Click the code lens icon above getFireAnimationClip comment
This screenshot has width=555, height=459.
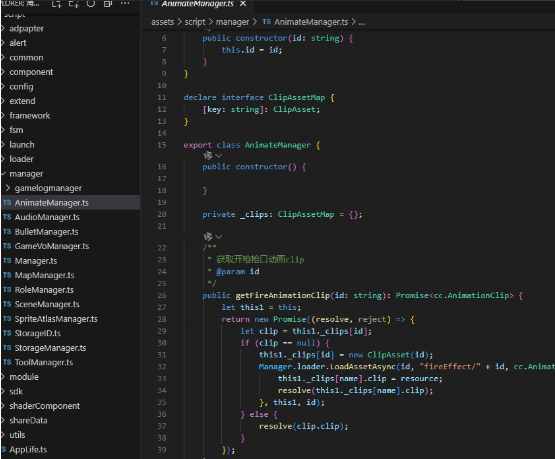pos(208,236)
